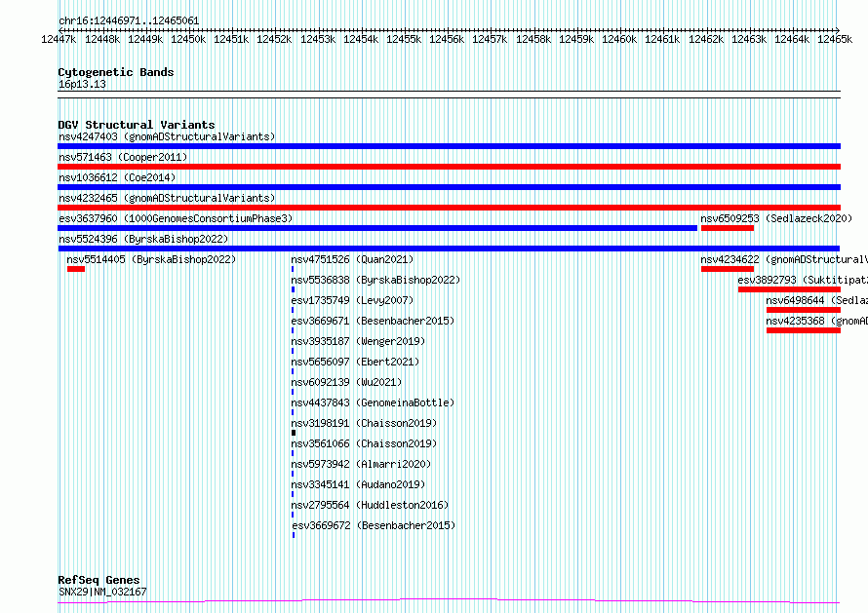Open nsv4247403 gnomAD variant label
868x613 pixels.
tap(167, 136)
